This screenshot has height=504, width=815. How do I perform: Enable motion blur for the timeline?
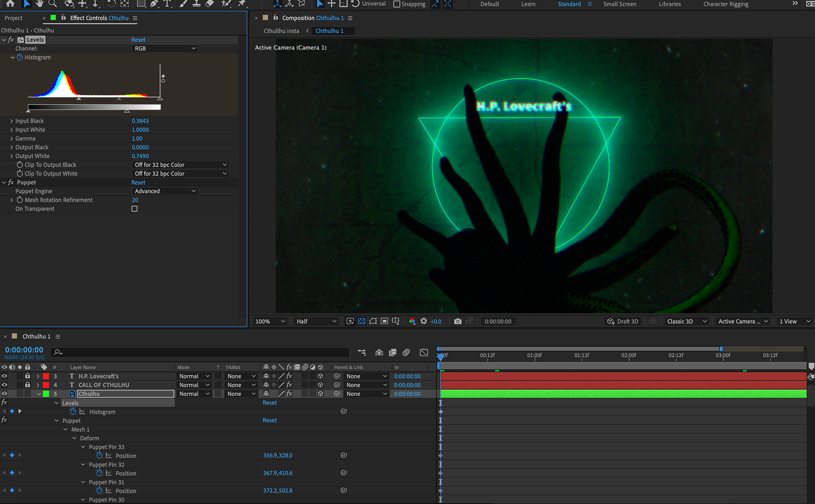(406, 352)
